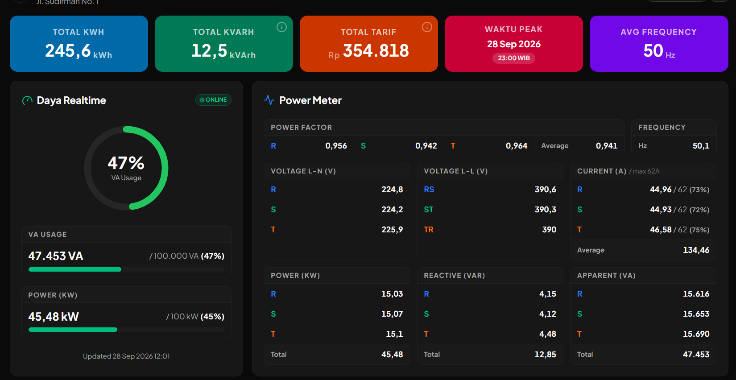Click Voltage L-N R value 224,8

tap(392, 190)
